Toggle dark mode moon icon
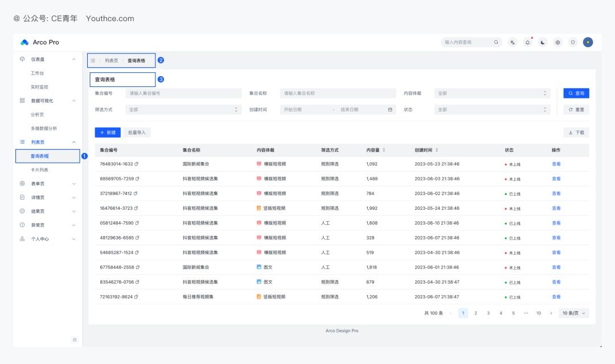This screenshot has width=615, height=364. tap(543, 42)
